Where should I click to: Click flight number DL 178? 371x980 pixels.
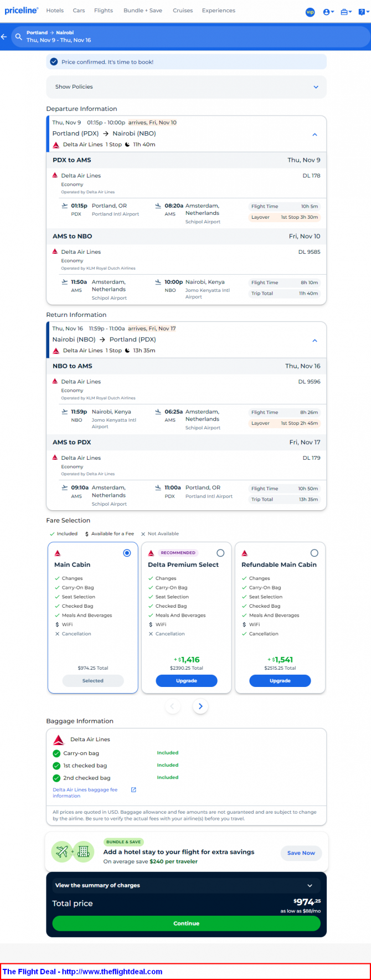(x=312, y=176)
